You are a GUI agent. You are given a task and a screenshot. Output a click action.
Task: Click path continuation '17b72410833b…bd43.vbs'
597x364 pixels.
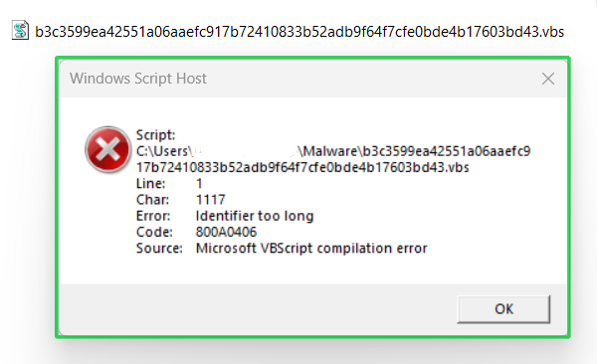[302, 167]
